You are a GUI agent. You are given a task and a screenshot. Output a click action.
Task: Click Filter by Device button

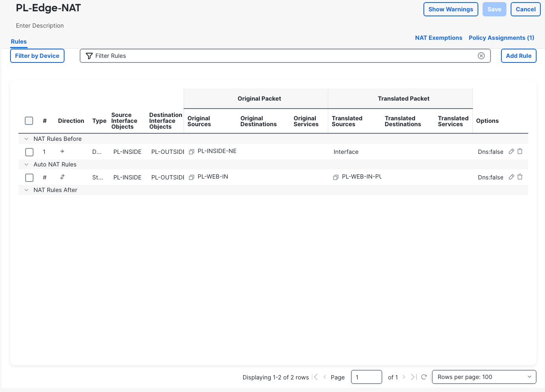pos(37,56)
